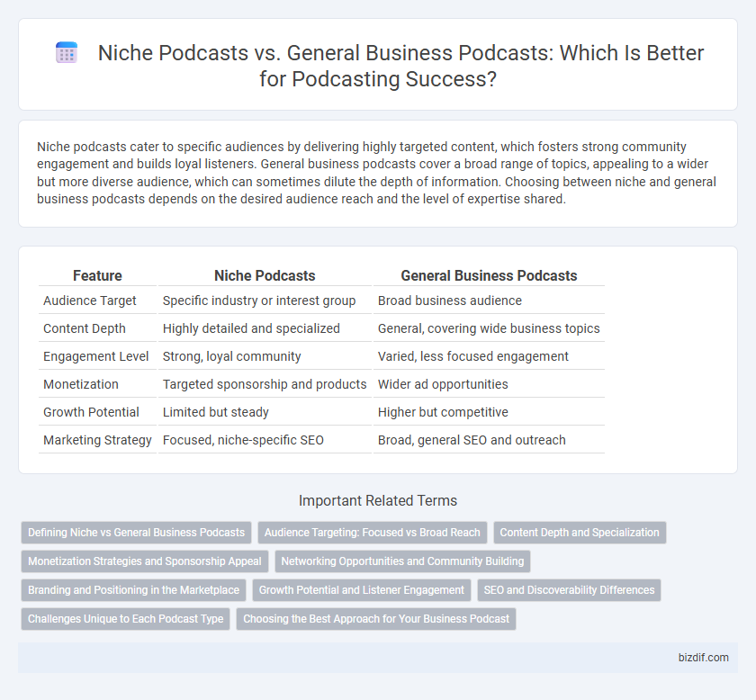Click the 'Niche Podcasts' column header

[265, 275]
